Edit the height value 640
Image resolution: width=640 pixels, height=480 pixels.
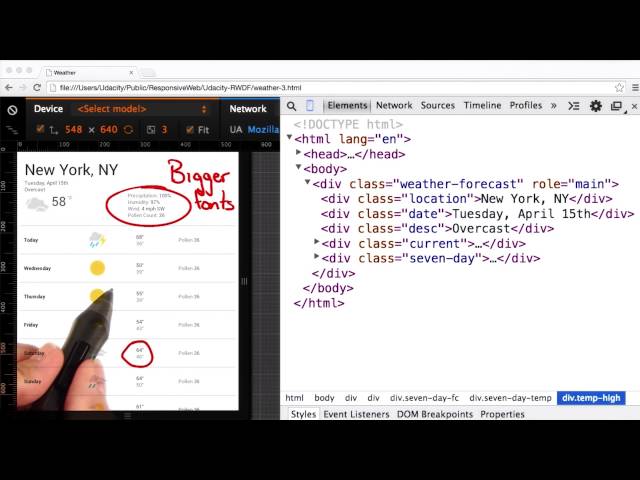(x=109, y=130)
